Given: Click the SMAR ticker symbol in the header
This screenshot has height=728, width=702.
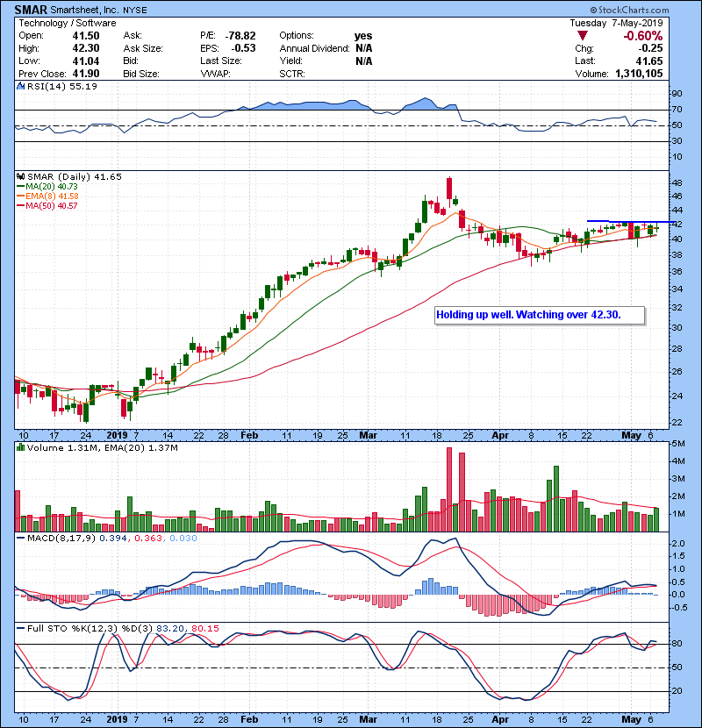Looking at the screenshot, I should pyautogui.click(x=31, y=10).
